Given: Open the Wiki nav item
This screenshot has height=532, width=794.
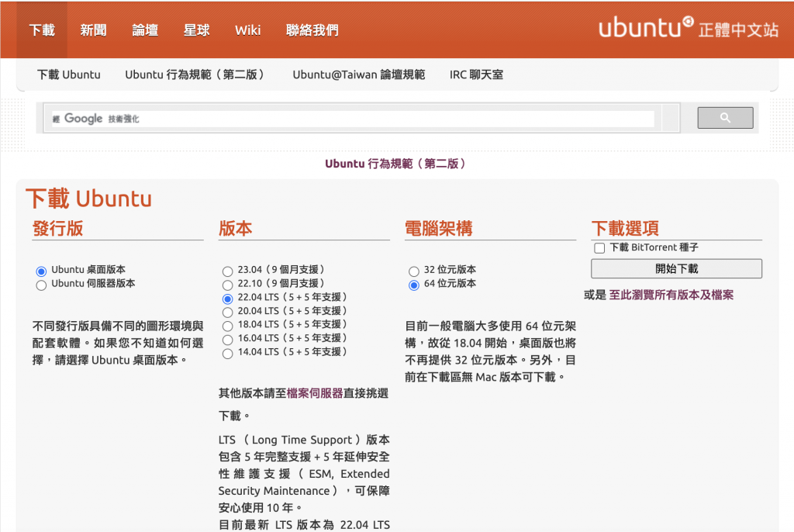Looking at the screenshot, I should point(247,30).
